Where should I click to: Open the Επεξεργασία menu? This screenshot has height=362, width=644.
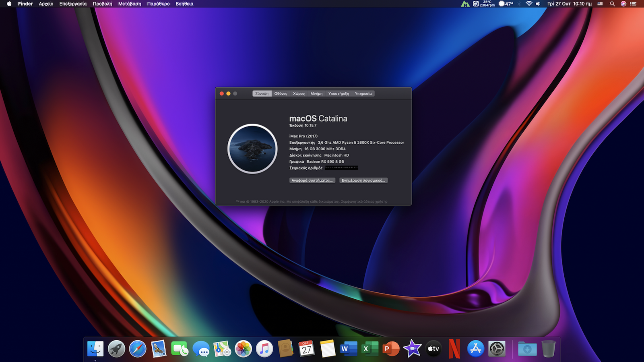click(73, 4)
